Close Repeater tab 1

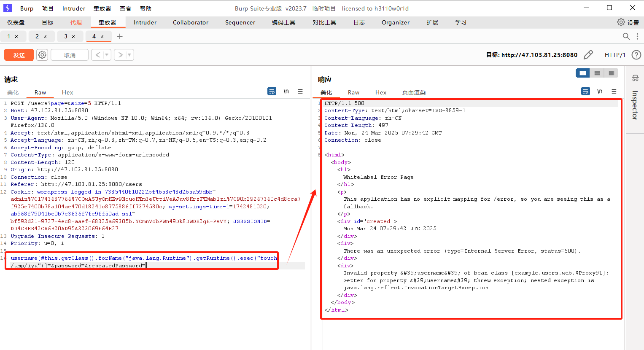pos(16,37)
